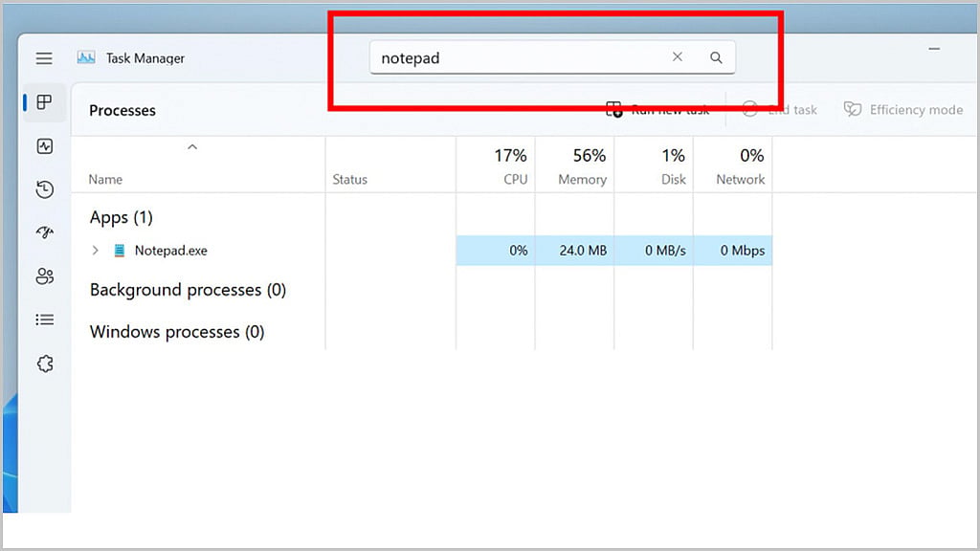Screen dimensions: 980x551
Task: Open the Startup apps sidebar icon
Action: [44, 232]
